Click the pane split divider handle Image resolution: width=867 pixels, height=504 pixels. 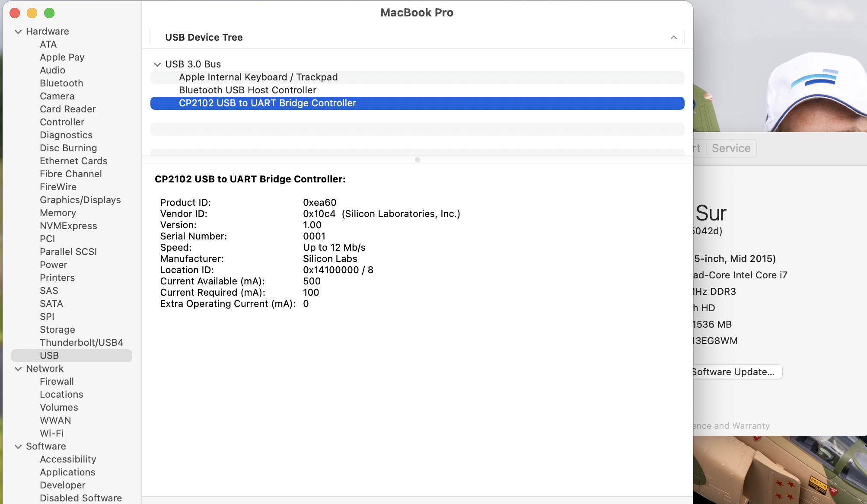point(417,160)
